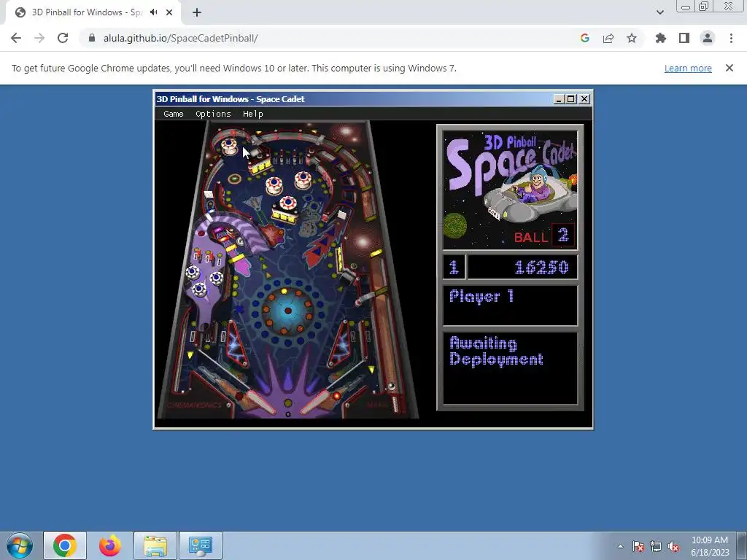Viewport: 747px width, 560px height.
Task: View site information lock icon
Action: tap(92, 38)
